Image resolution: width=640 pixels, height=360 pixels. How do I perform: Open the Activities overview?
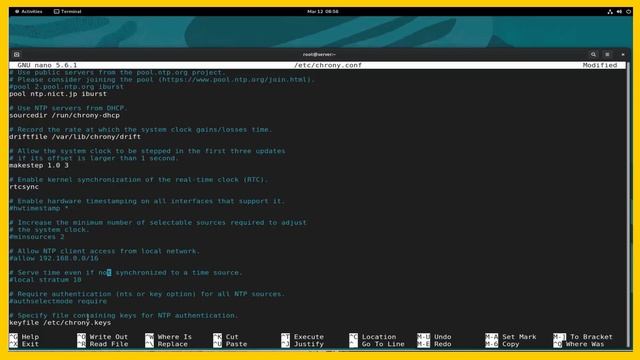point(29,11)
